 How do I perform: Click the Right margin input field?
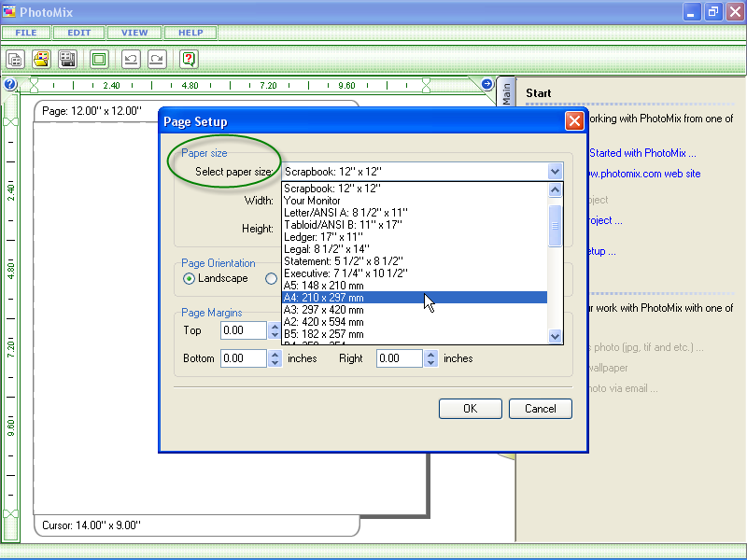coord(400,358)
